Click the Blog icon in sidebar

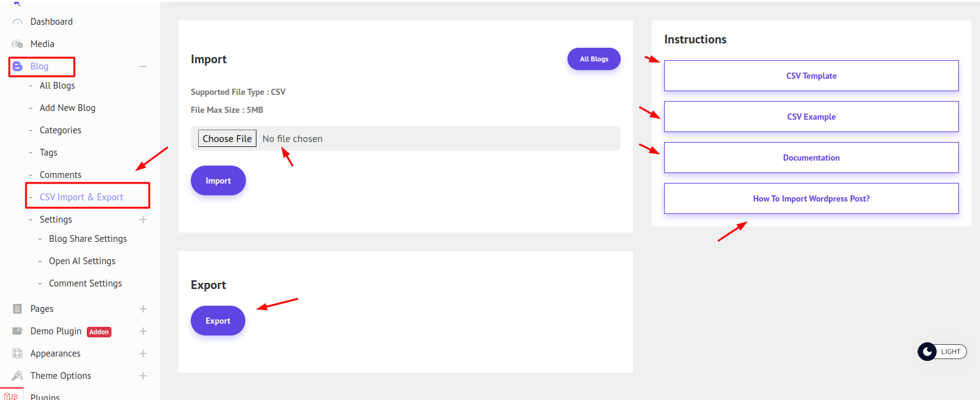click(17, 66)
